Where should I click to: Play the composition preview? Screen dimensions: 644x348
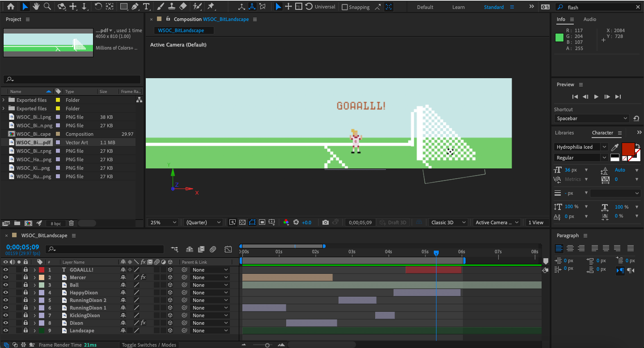pos(596,96)
